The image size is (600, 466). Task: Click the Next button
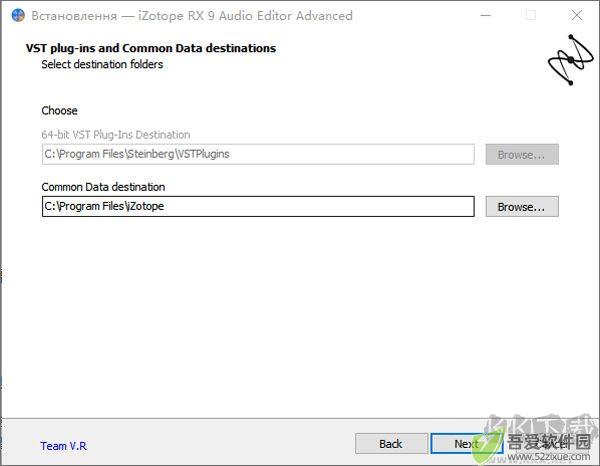[x=466, y=444]
